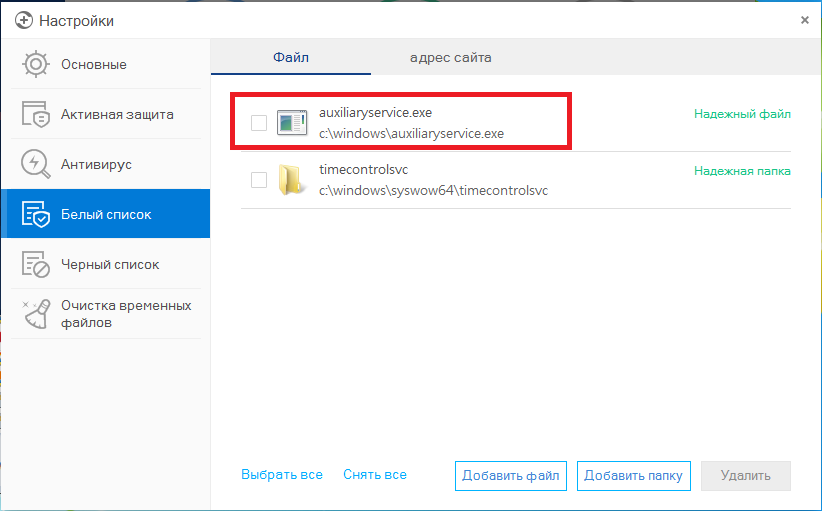Click the Удалить button

point(745,476)
